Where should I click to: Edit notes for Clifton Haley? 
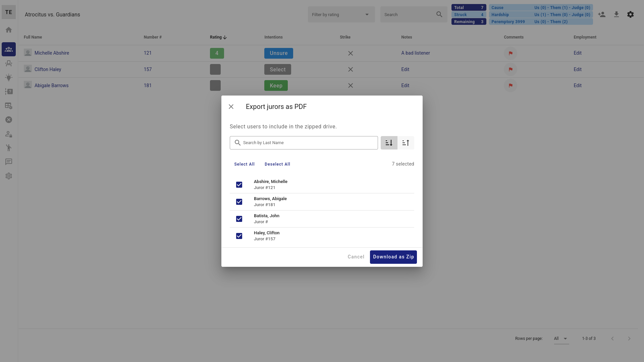(405, 69)
